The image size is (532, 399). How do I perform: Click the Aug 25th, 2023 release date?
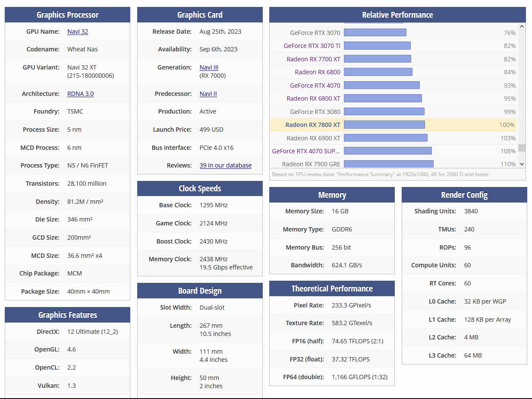(220, 32)
